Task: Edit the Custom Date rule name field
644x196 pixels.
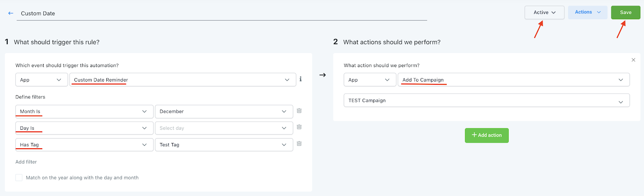Action: pyautogui.click(x=221, y=14)
